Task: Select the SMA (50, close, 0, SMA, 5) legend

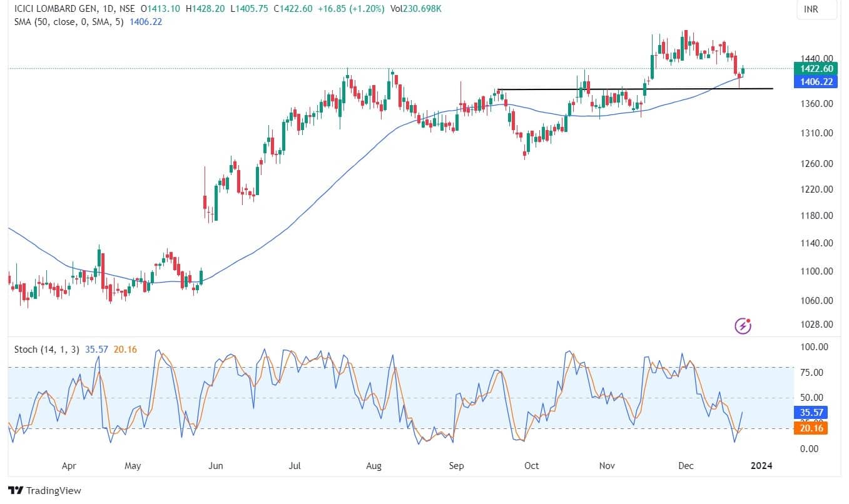Action: [x=69, y=21]
